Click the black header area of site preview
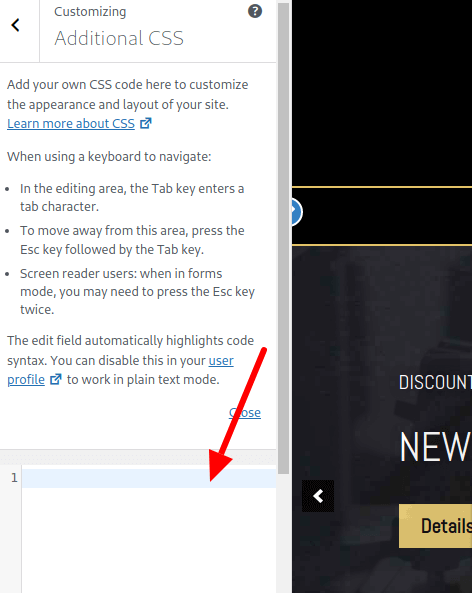 [x=382, y=93]
